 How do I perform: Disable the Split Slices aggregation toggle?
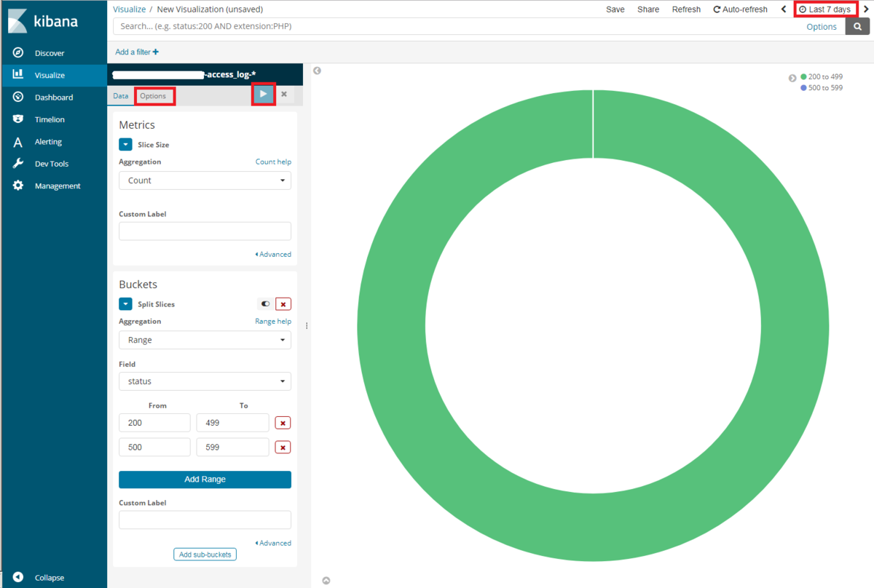pos(265,304)
